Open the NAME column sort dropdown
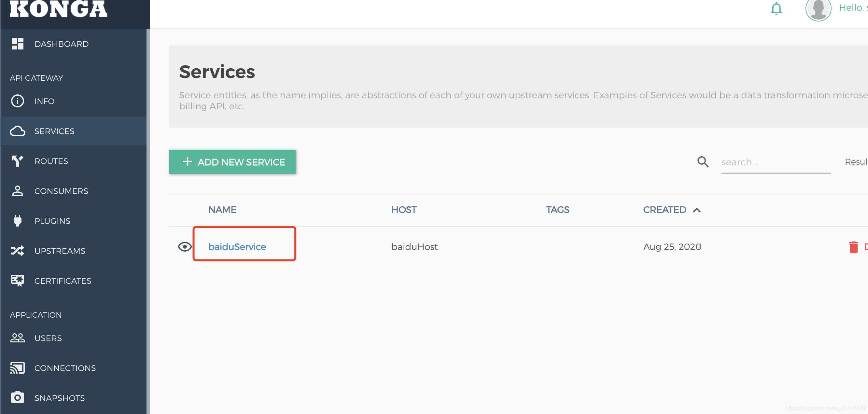The image size is (868, 414). (x=222, y=209)
